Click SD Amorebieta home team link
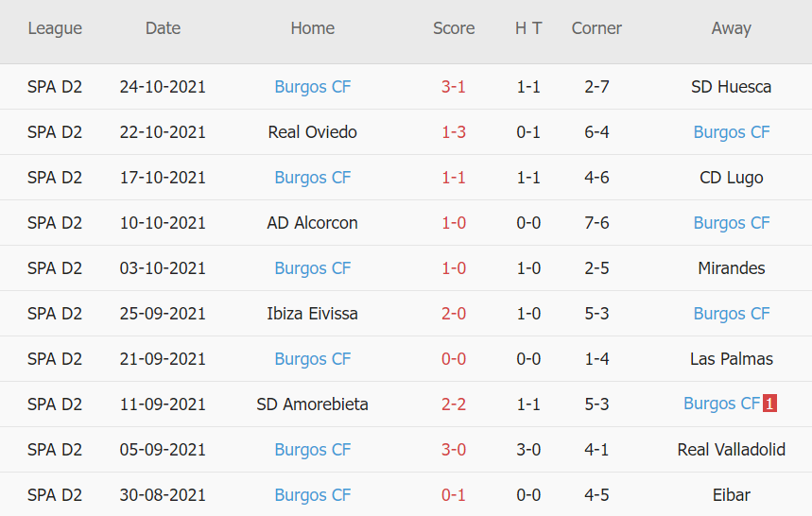Screen dimensions: 812x516 pos(313,404)
